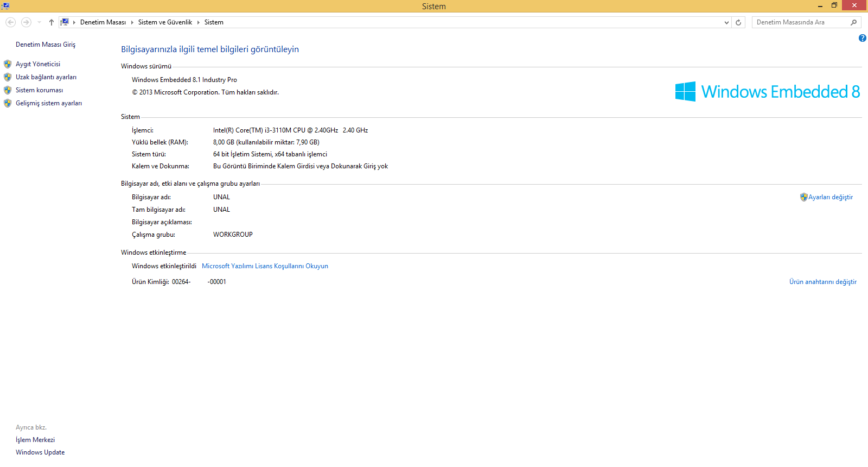
Task: Click Ürün anahtarını değiştir link
Action: click(x=823, y=282)
